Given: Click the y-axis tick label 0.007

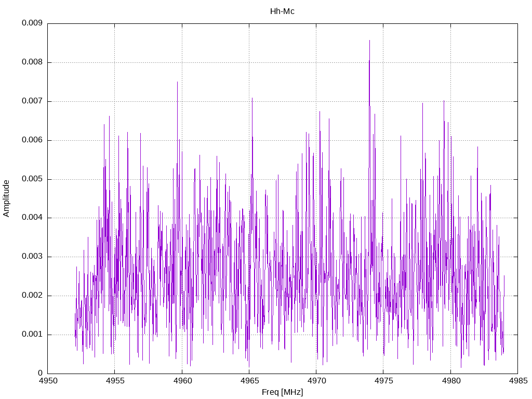Looking at the screenshot, I should [x=32, y=101].
